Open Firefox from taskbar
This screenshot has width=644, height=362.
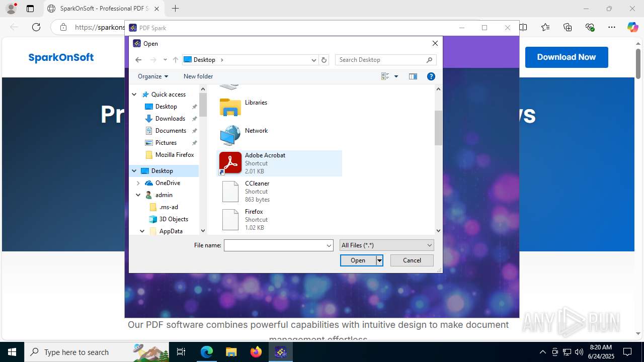pos(256,352)
